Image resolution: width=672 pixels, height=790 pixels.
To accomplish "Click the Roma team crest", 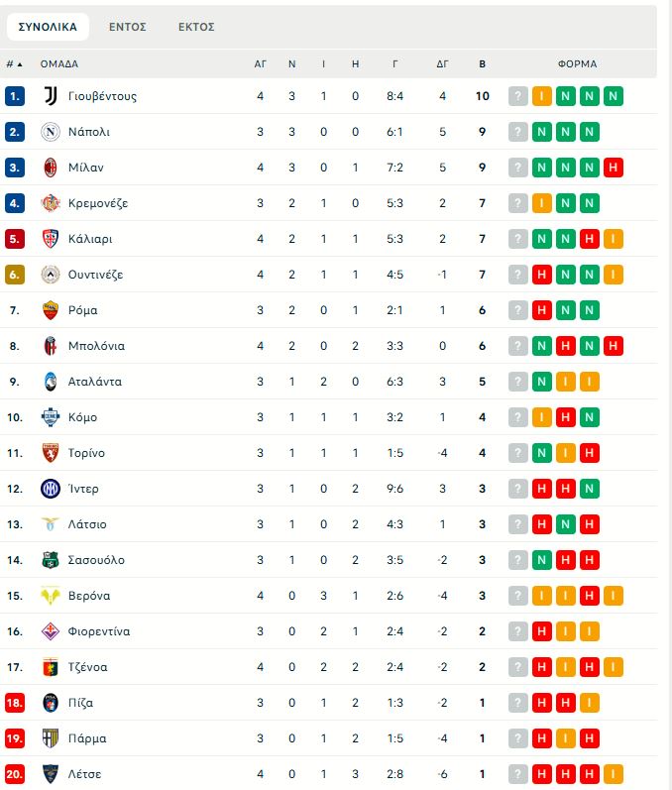I will 51,310.
